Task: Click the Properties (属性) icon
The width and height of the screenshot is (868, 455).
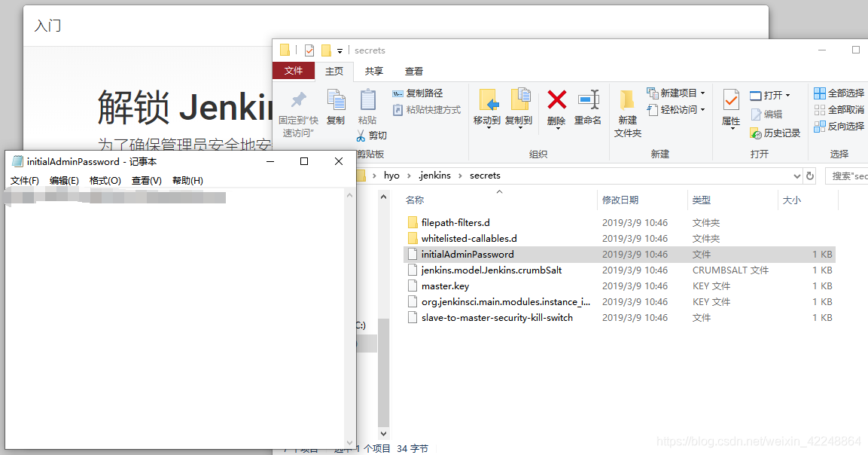Action: click(731, 100)
